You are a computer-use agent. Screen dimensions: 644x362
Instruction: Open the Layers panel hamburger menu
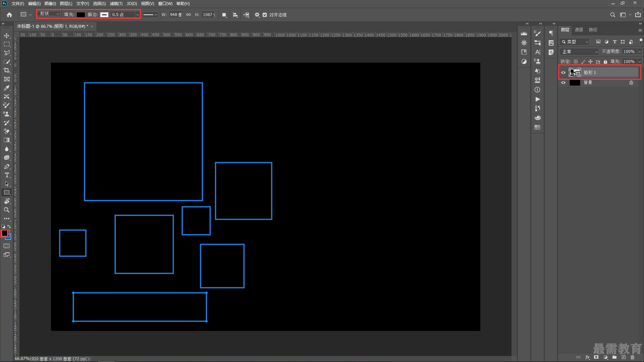pos(640,30)
